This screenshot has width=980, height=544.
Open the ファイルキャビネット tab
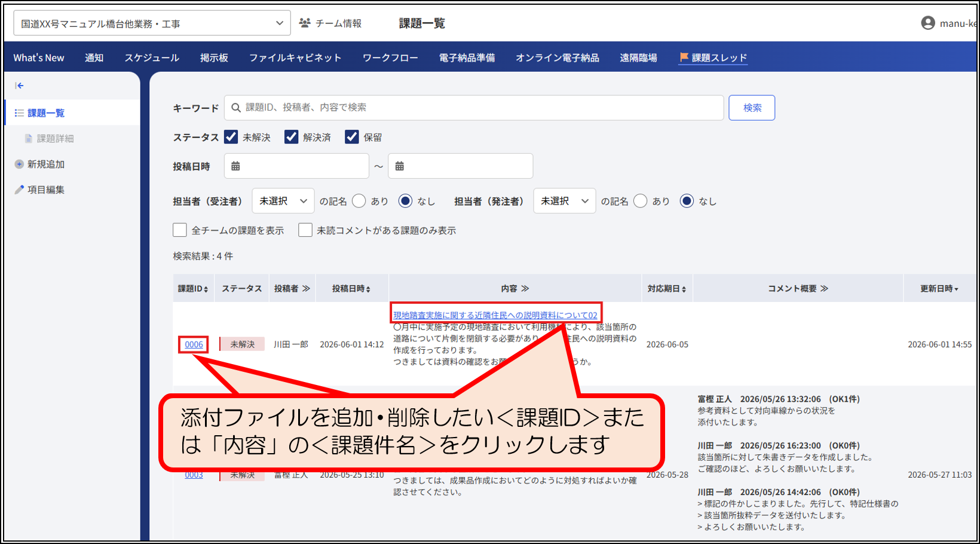[295, 57]
